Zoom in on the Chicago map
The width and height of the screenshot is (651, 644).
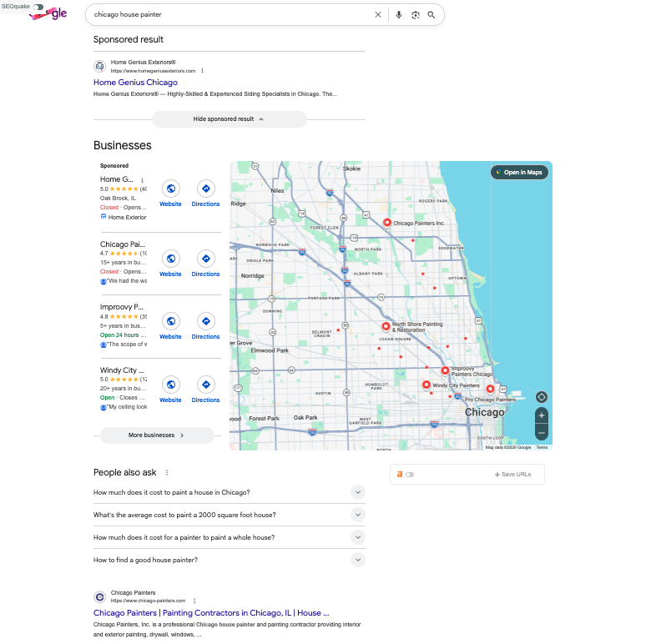[542, 415]
